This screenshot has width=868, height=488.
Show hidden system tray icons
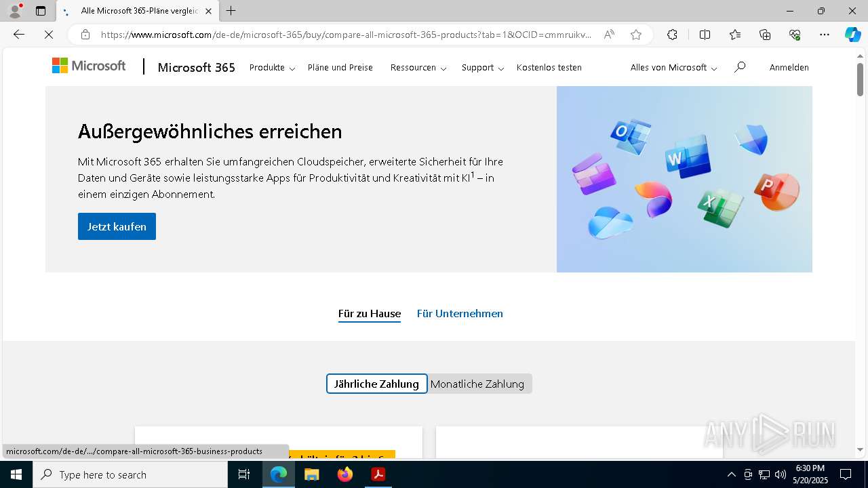731,474
